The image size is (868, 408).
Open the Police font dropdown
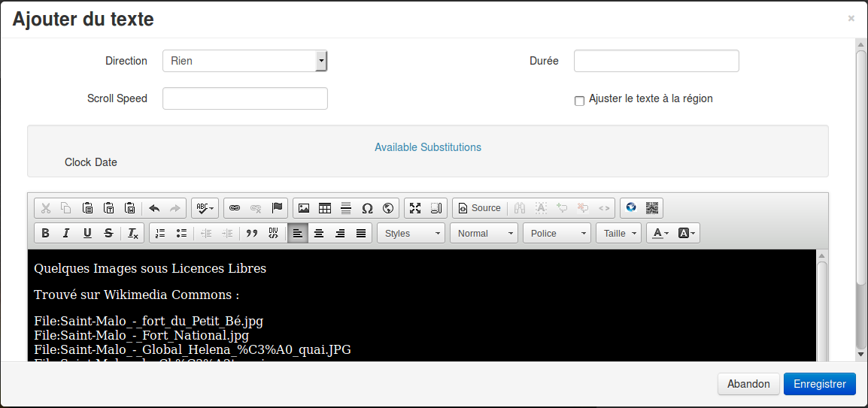tap(557, 233)
